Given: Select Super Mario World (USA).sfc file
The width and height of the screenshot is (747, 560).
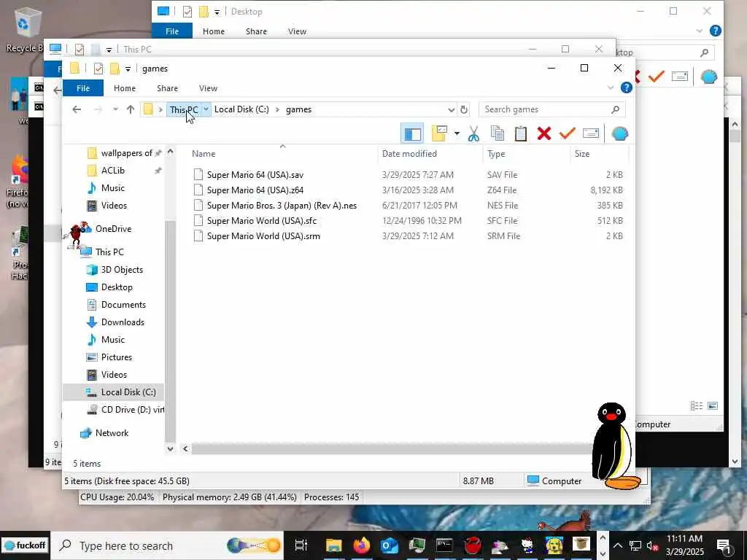Looking at the screenshot, I should pyautogui.click(x=262, y=220).
